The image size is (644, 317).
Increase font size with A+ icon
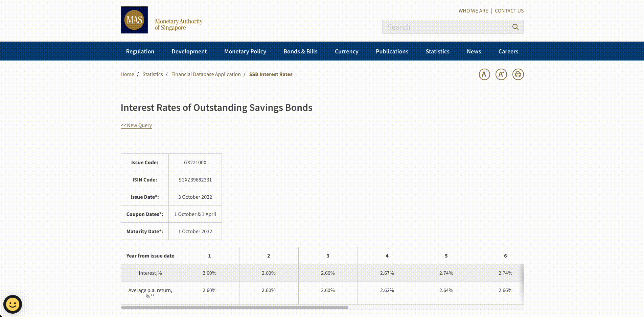tap(501, 74)
